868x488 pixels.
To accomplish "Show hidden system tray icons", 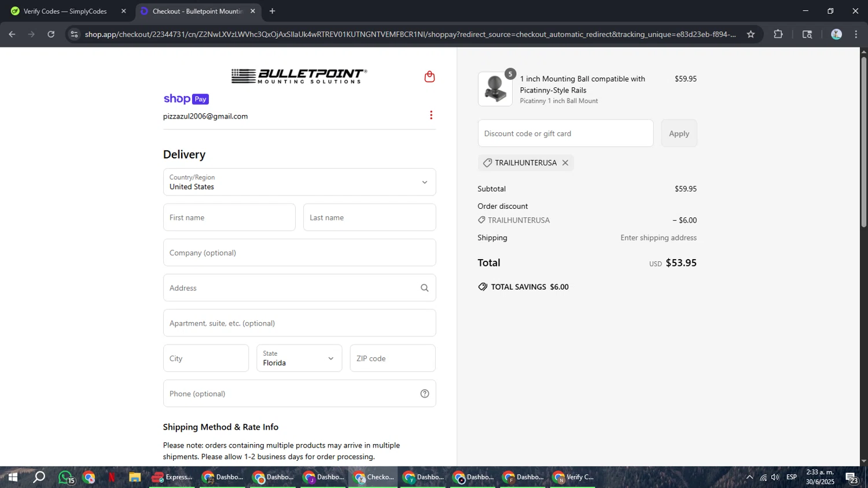I will pyautogui.click(x=749, y=478).
